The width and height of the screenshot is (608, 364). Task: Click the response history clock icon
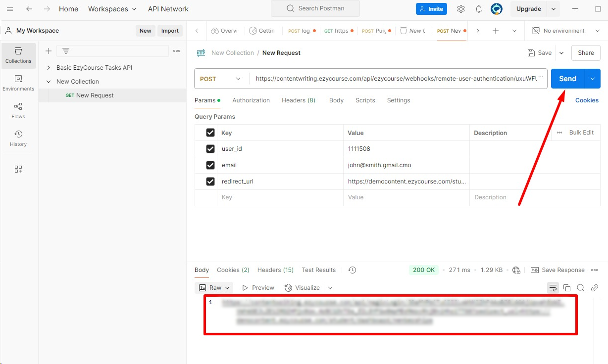click(352, 270)
